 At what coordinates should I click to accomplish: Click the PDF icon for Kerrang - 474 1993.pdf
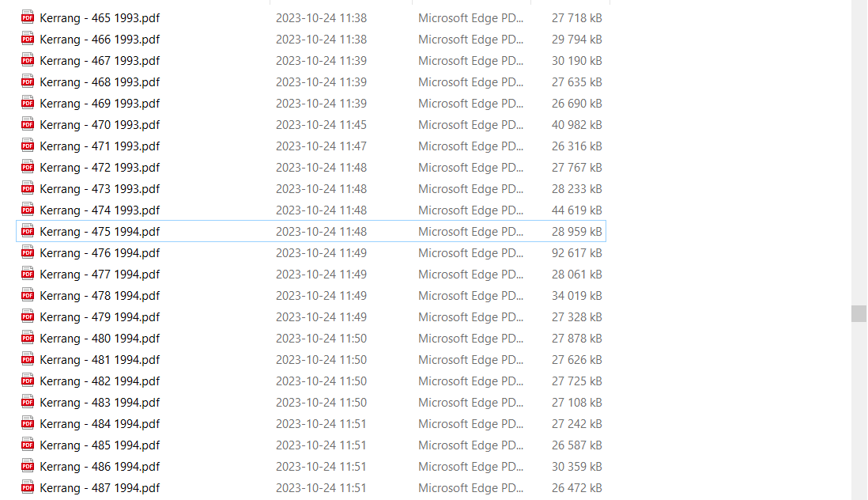(x=27, y=210)
